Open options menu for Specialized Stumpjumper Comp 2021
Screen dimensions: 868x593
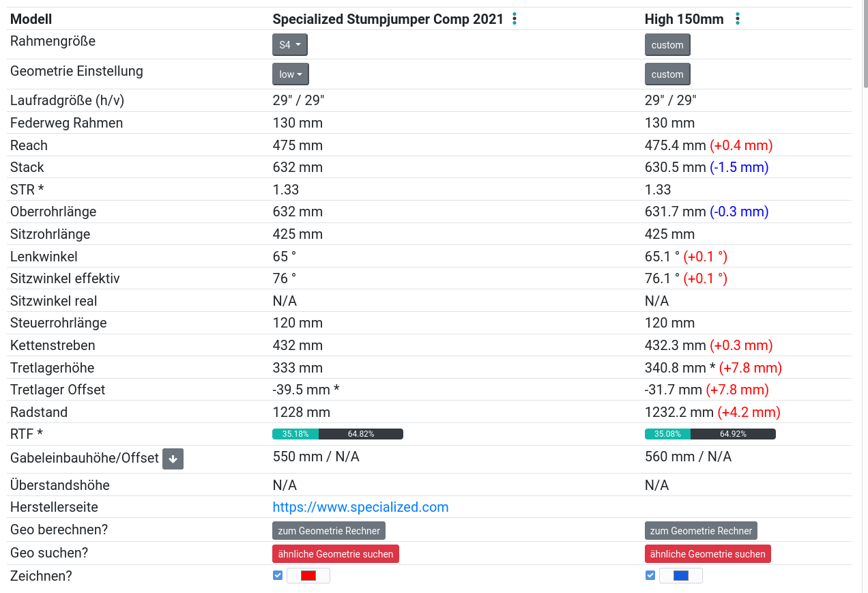515,19
